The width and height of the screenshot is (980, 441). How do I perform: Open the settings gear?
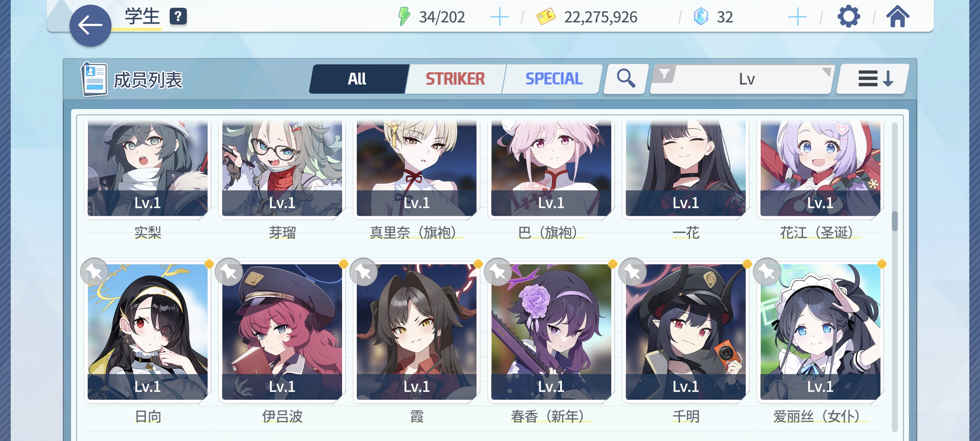point(848,17)
